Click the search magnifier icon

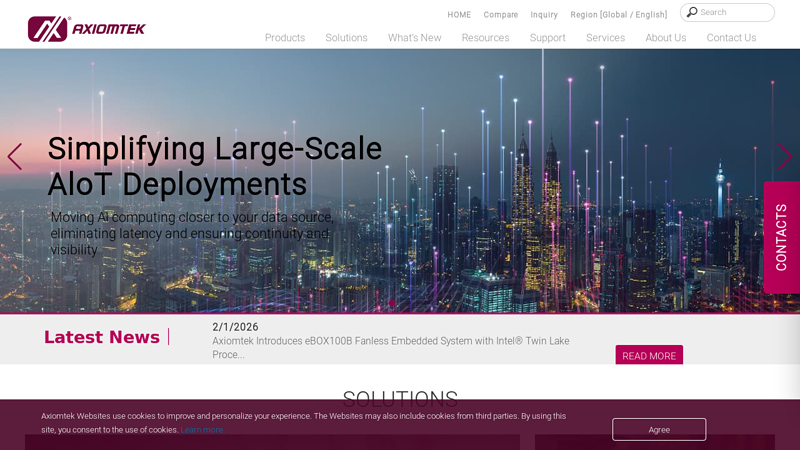(692, 12)
